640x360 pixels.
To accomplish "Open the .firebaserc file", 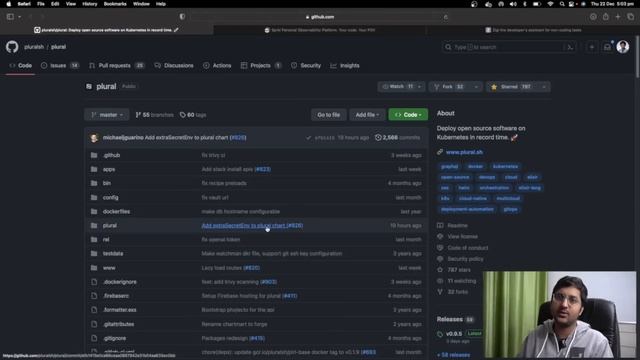I will pyautogui.click(x=116, y=296).
